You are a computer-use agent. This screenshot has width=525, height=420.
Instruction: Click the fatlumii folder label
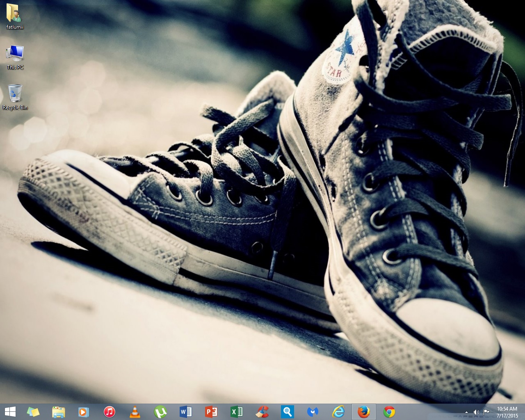tap(15, 27)
